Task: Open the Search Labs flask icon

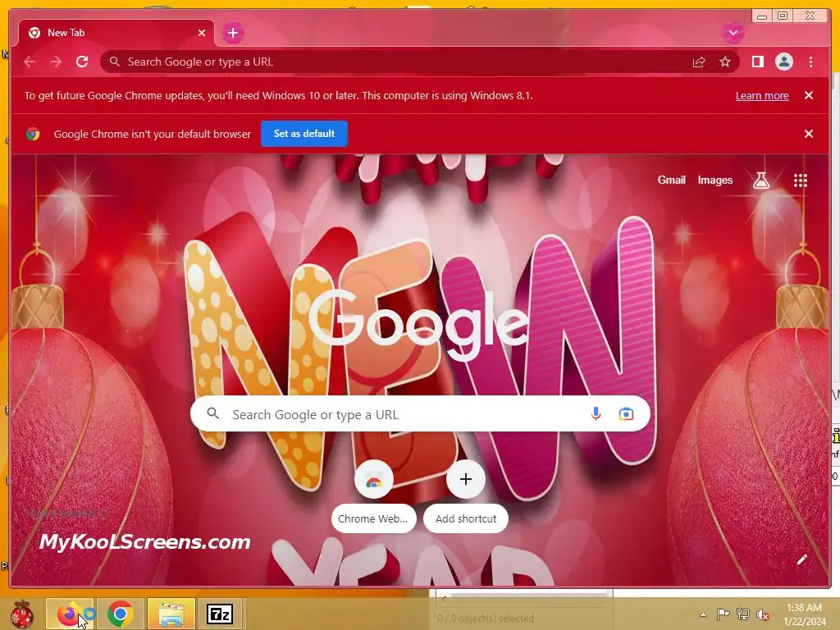Action: click(760, 180)
